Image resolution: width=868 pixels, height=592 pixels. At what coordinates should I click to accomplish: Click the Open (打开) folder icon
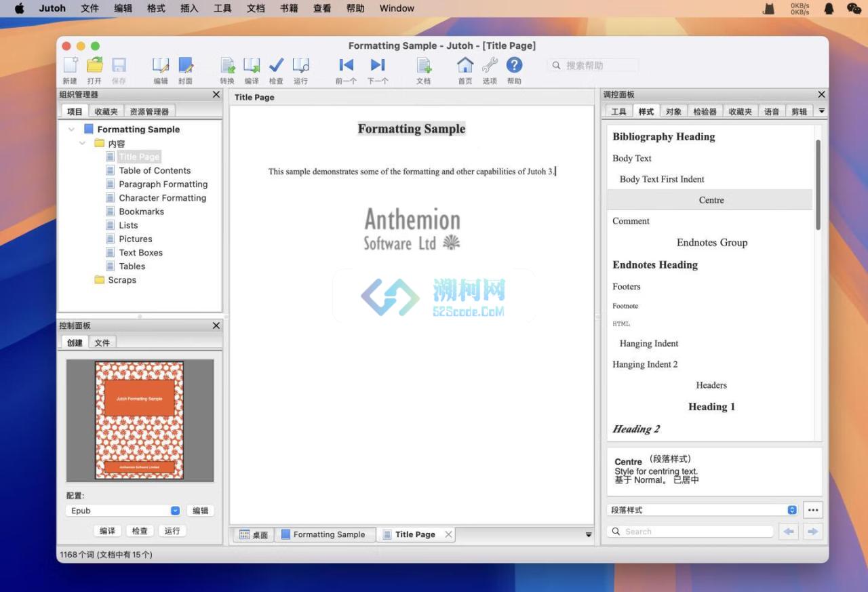pyautogui.click(x=94, y=65)
